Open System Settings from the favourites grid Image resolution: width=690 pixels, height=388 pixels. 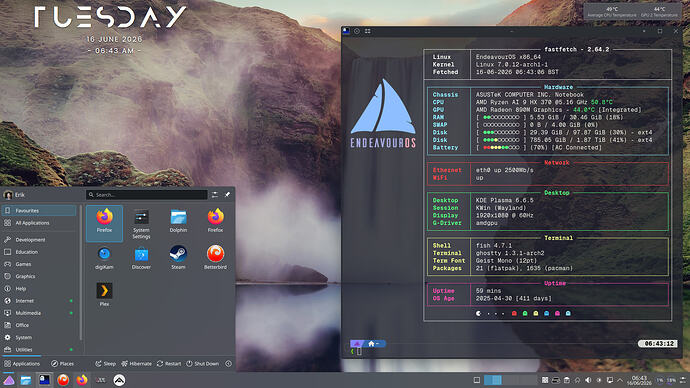[x=141, y=223]
